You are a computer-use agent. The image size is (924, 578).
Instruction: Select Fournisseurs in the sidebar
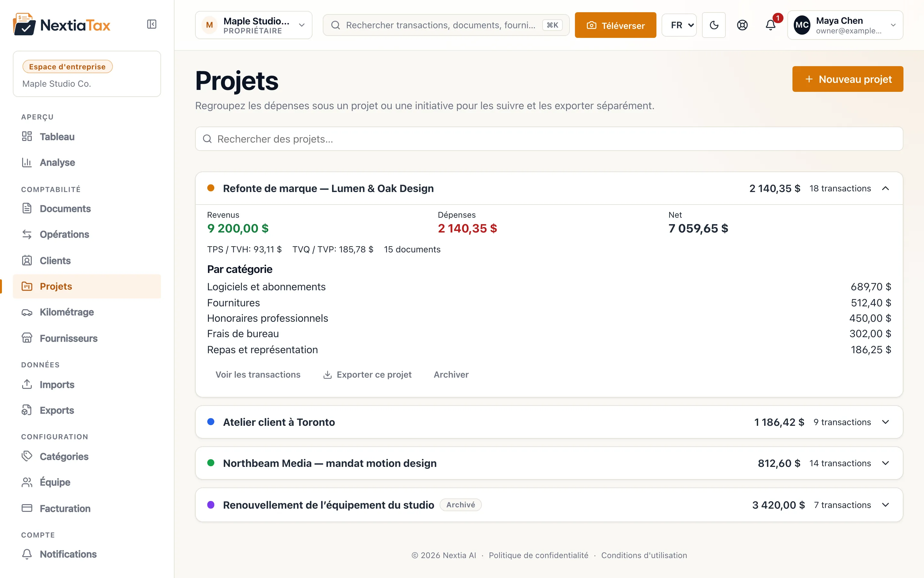(x=87, y=338)
